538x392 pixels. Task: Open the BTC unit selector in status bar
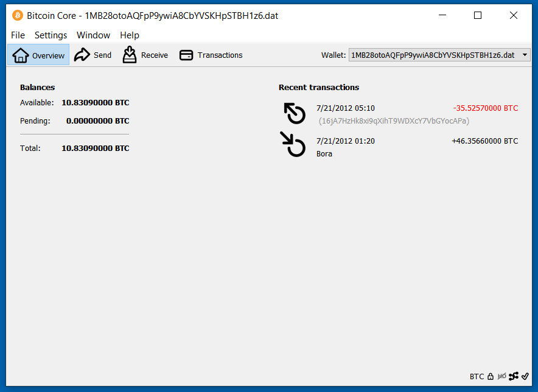tap(477, 377)
